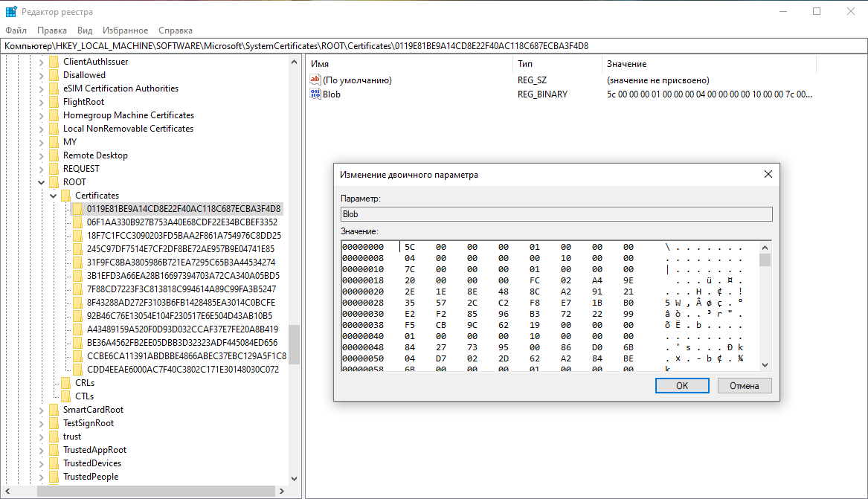Open the Избранное menu
The height and width of the screenshot is (499, 868).
pos(126,30)
